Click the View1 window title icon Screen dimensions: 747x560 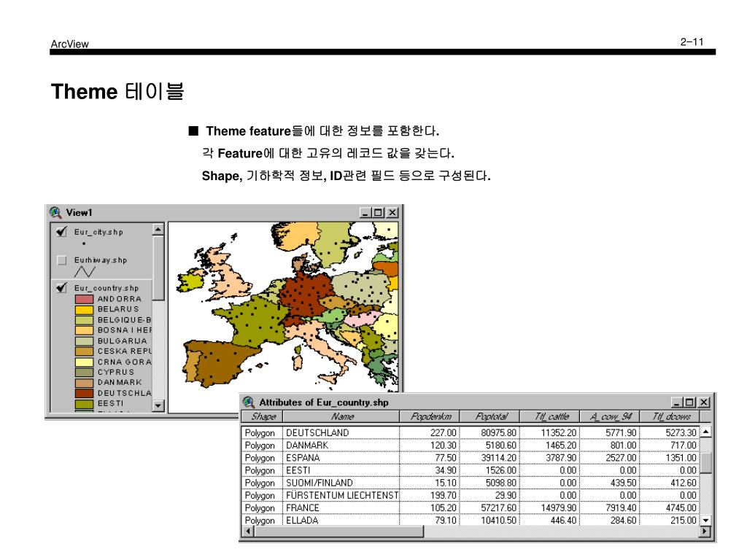(x=54, y=211)
